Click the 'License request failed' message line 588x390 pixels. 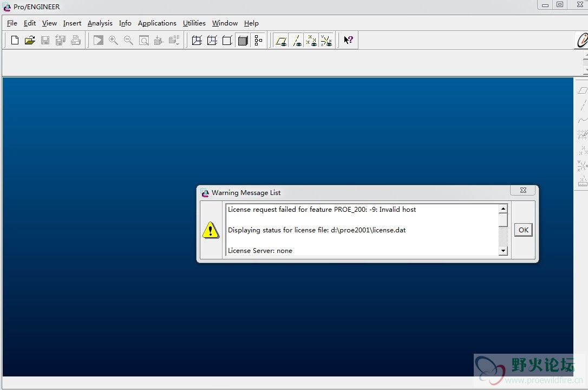(322, 210)
